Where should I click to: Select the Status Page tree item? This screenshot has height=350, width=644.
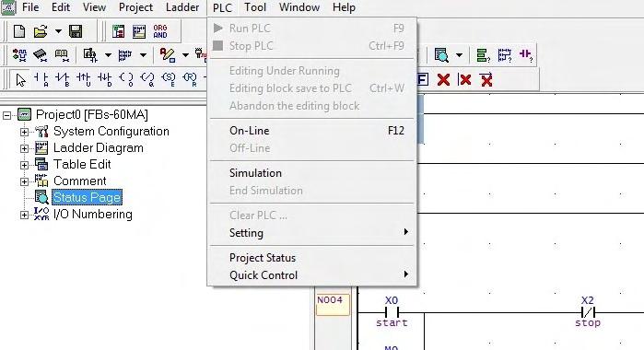[x=88, y=198]
